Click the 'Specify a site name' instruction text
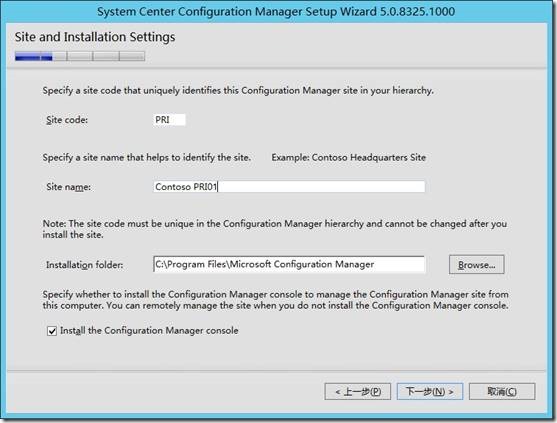The image size is (557, 423). pos(147,157)
